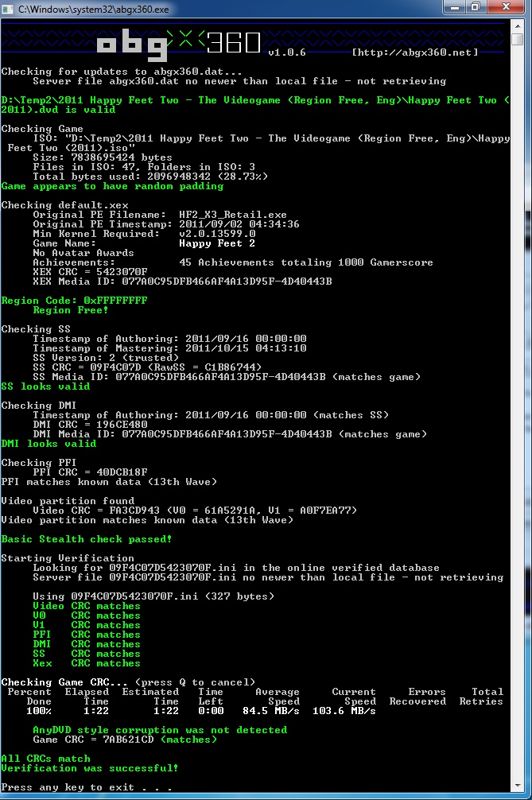Screen dimensions: 532x800
Task: Click the 'Total Retries' column header
Action: click(x=481, y=697)
